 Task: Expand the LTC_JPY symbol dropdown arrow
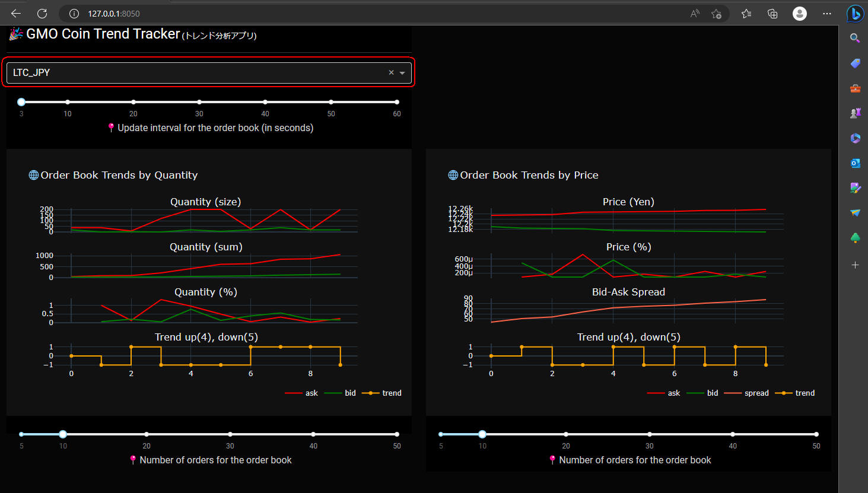[402, 73]
